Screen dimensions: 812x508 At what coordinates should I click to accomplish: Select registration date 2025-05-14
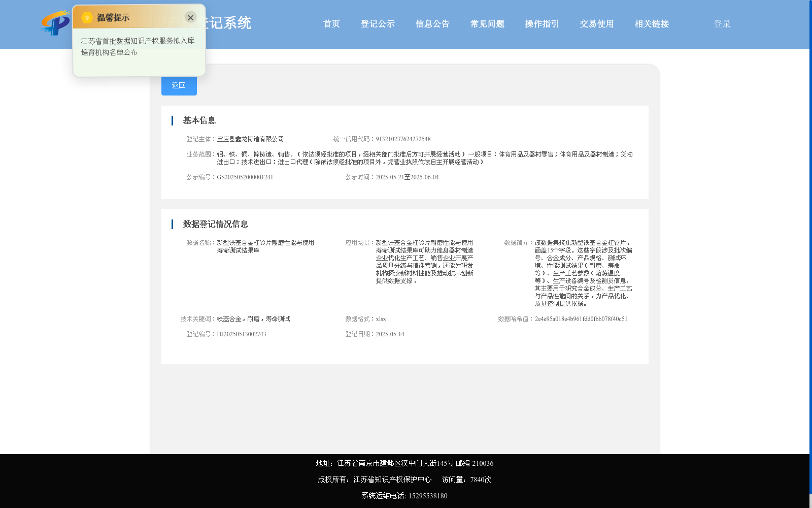[390, 334]
